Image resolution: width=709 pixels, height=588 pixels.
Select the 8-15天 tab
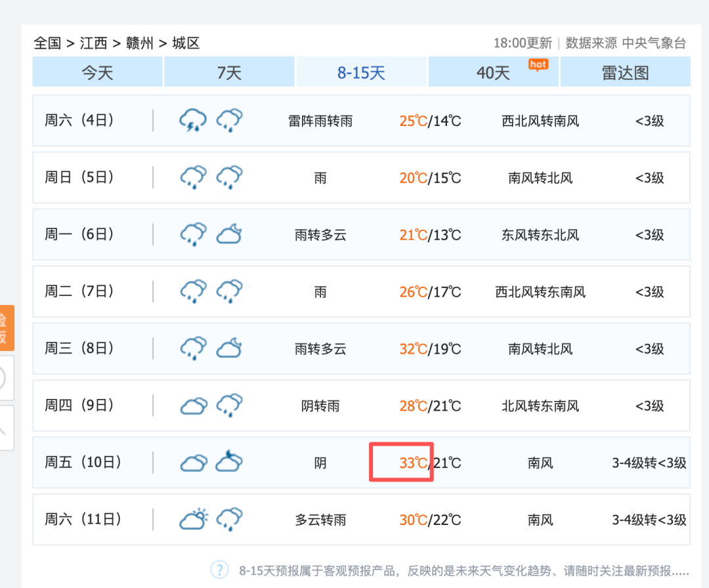coord(361,72)
